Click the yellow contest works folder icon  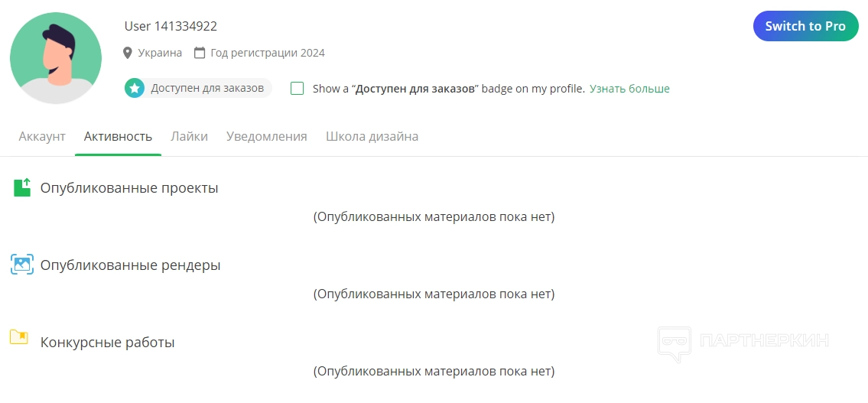19,337
